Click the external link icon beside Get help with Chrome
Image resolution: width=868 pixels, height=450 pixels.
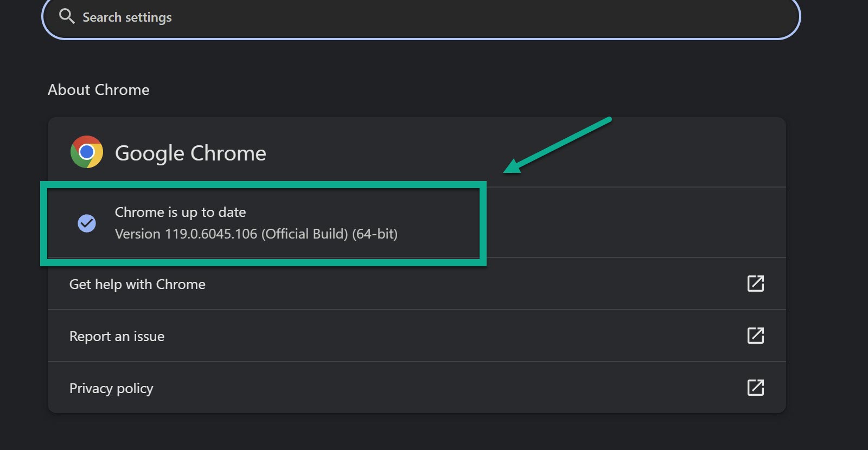tap(756, 283)
